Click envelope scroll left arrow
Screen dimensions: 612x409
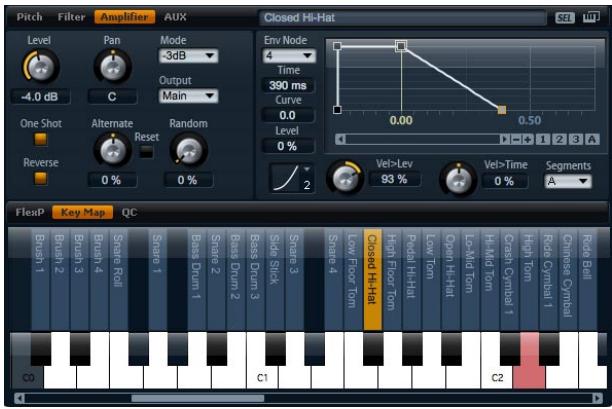click(340, 139)
